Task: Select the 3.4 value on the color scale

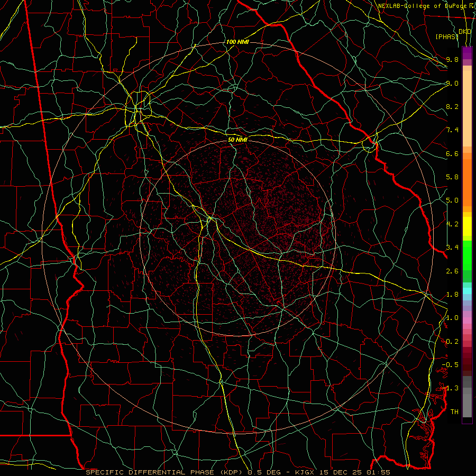Action: (452, 248)
